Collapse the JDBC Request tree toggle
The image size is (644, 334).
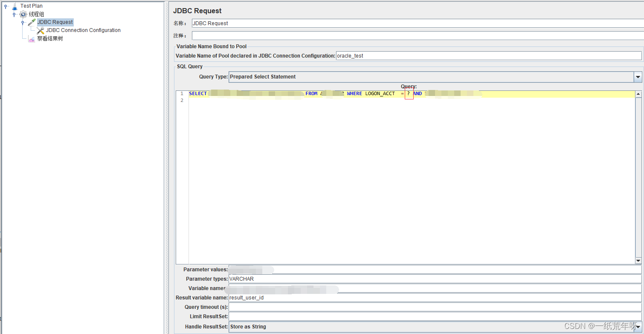[23, 22]
